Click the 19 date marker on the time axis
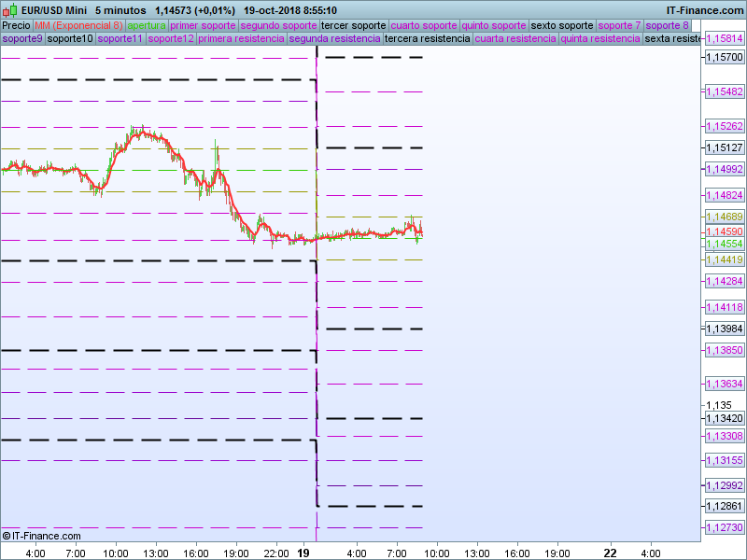The height and width of the screenshot is (560, 747). tap(303, 553)
